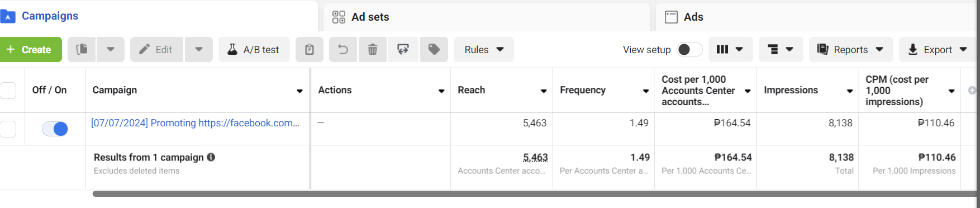Click the clipboard paste icon
The width and height of the screenshot is (980, 208).
tap(310, 49)
